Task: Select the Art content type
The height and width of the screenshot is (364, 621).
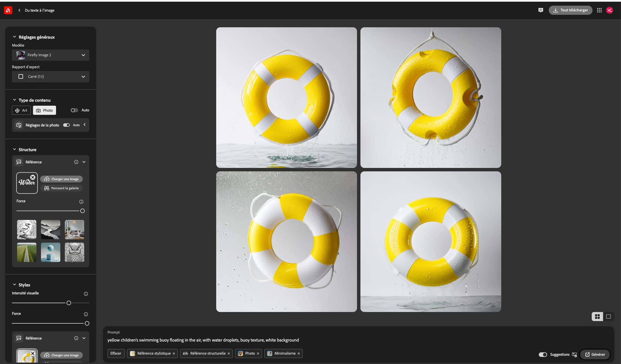Action: coord(21,110)
